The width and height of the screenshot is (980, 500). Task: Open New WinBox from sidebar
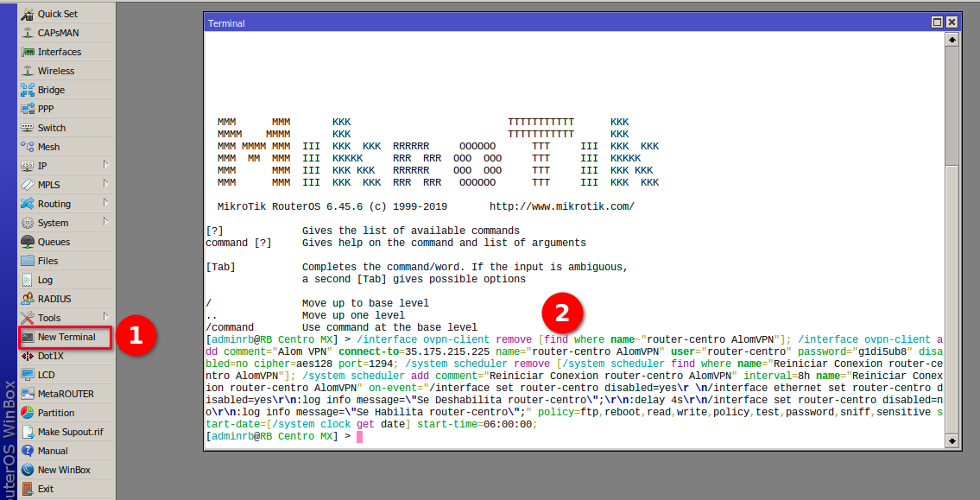(63, 470)
